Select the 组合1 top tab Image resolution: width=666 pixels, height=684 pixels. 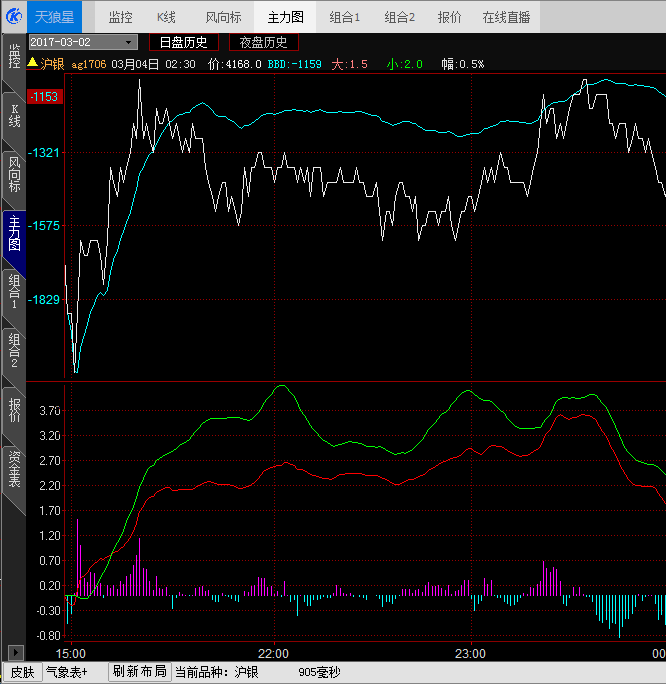coord(345,17)
